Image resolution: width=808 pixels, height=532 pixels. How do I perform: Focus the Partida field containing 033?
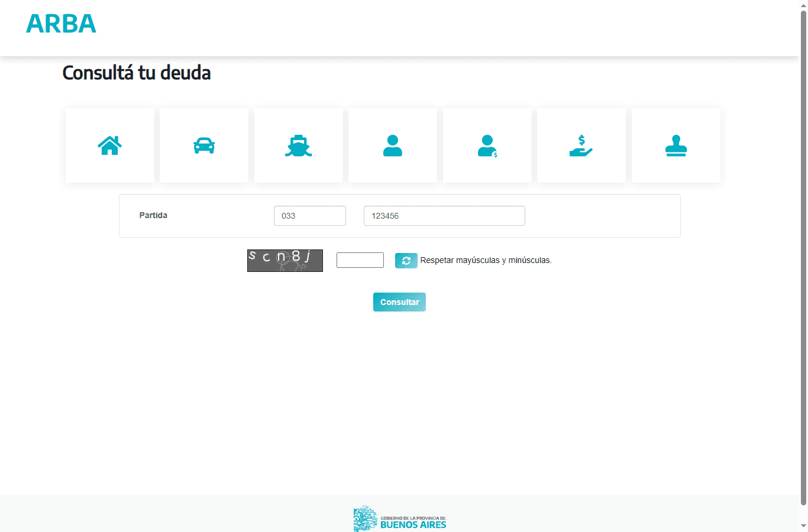click(x=310, y=216)
